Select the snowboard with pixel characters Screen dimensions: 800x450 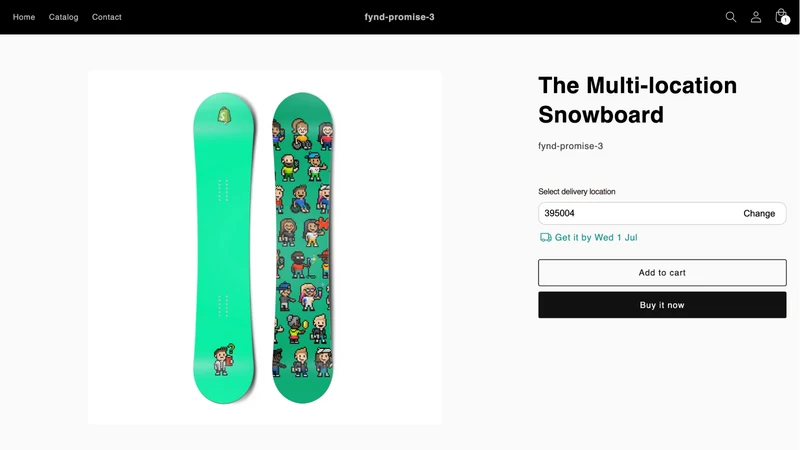303,247
